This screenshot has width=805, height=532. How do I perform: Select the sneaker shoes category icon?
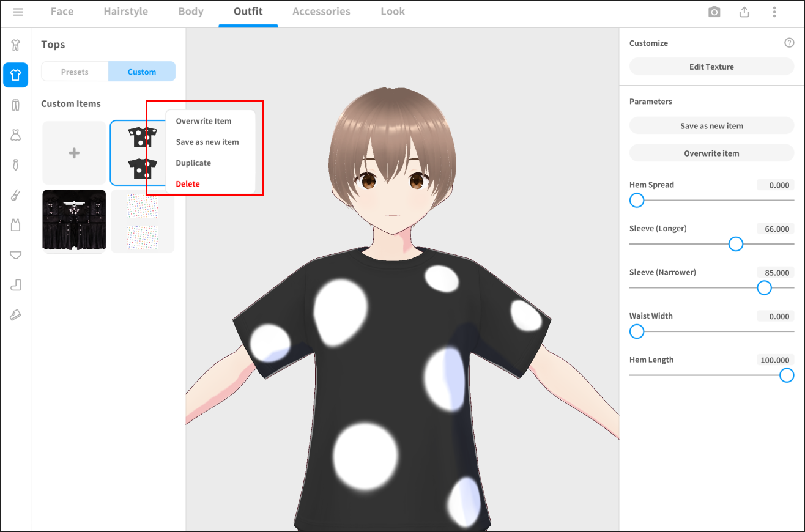tap(16, 314)
